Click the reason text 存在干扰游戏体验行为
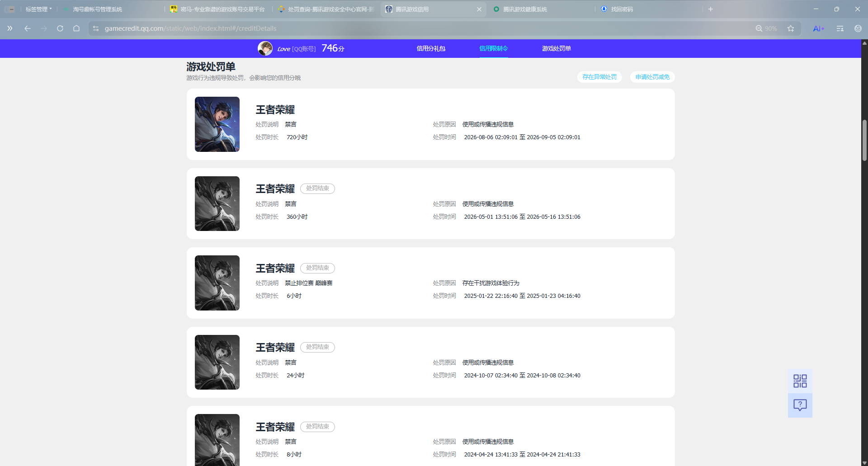This screenshot has height=466, width=868. click(491, 283)
